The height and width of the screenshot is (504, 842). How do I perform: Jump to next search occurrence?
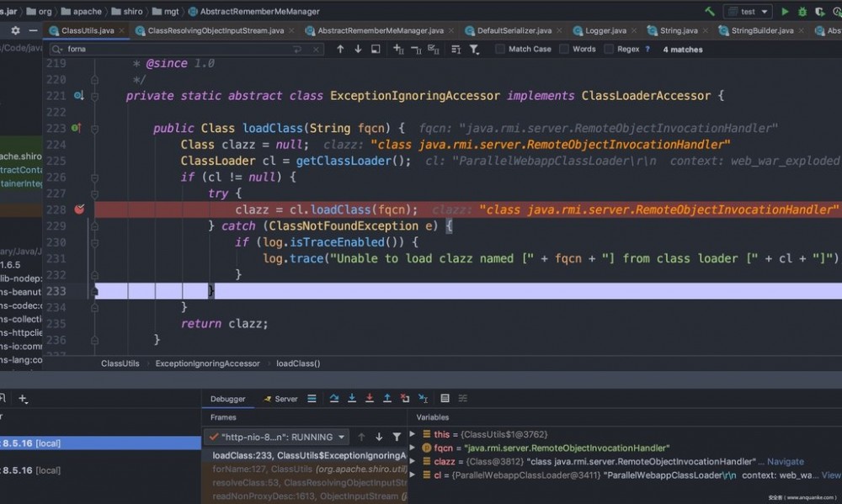pyautogui.click(x=358, y=50)
